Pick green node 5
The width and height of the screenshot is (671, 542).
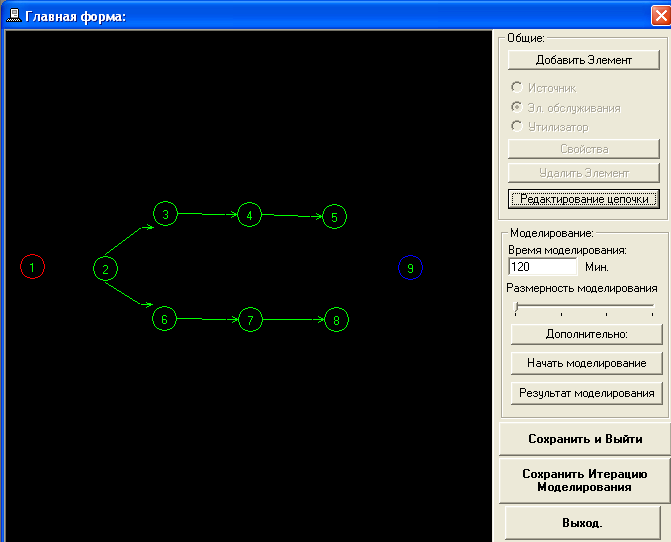coord(335,216)
